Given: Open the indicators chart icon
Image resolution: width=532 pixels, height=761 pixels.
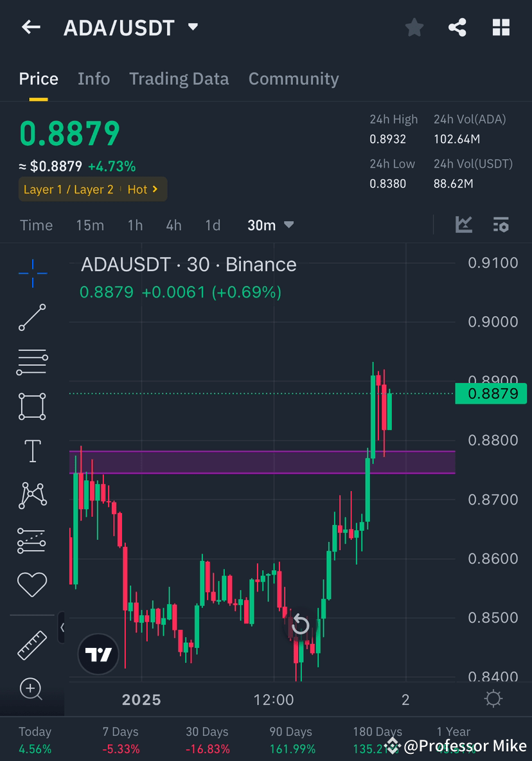Looking at the screenshot, I should point(463,225).
